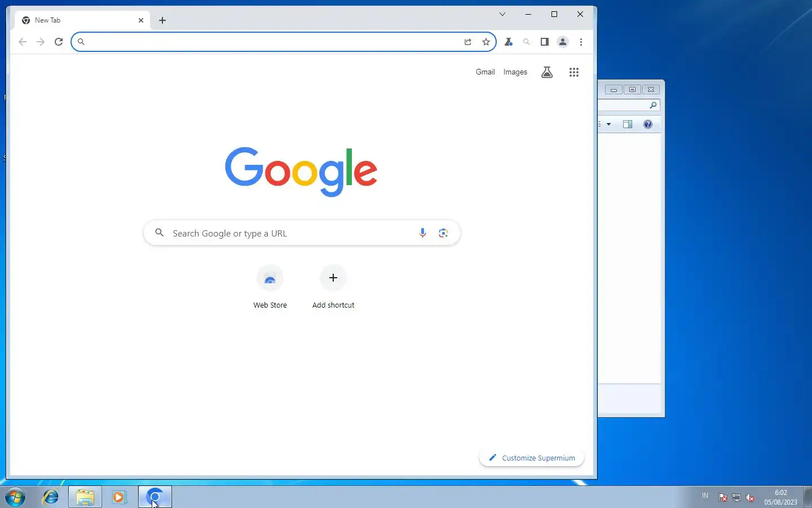Open help in the background window
This screenshot has width=812, height=508.
pos(648,124)
